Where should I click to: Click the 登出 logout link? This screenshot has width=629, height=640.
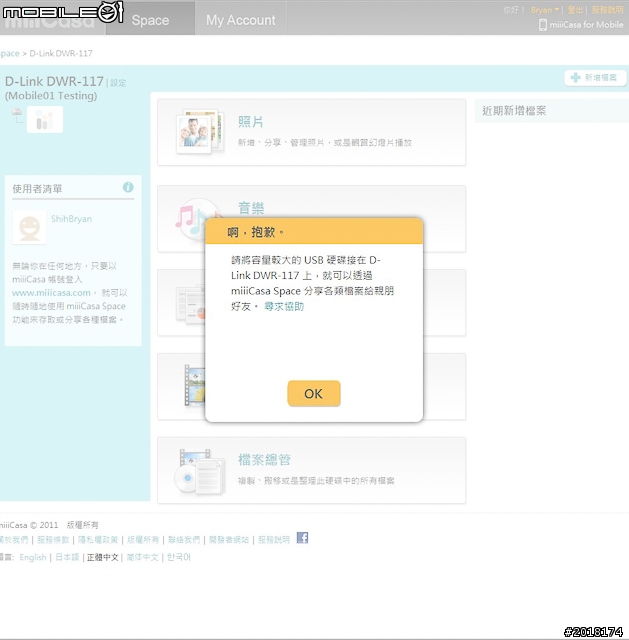pyautogui.click(x=575, y=10)
